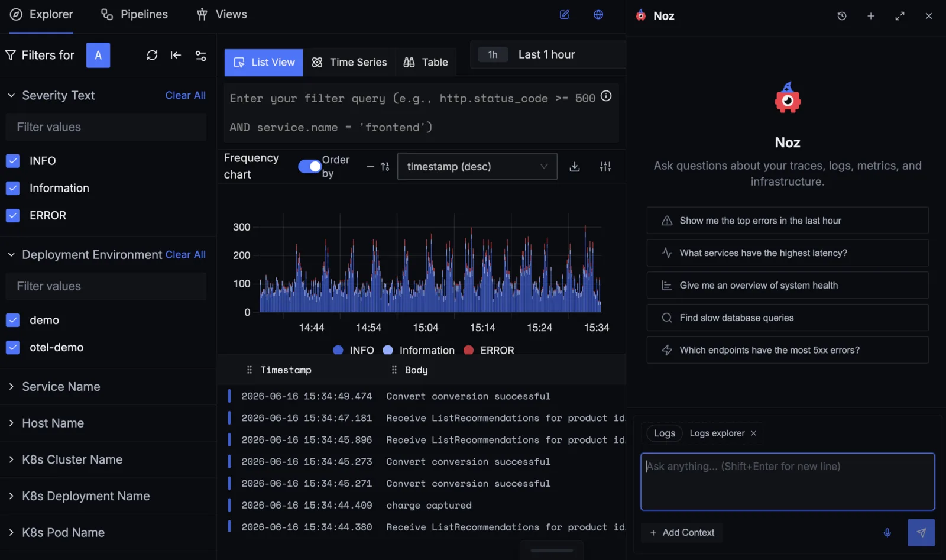Open the Views tab
Viewport: 946px width, 560px height.
pos(222,14)
